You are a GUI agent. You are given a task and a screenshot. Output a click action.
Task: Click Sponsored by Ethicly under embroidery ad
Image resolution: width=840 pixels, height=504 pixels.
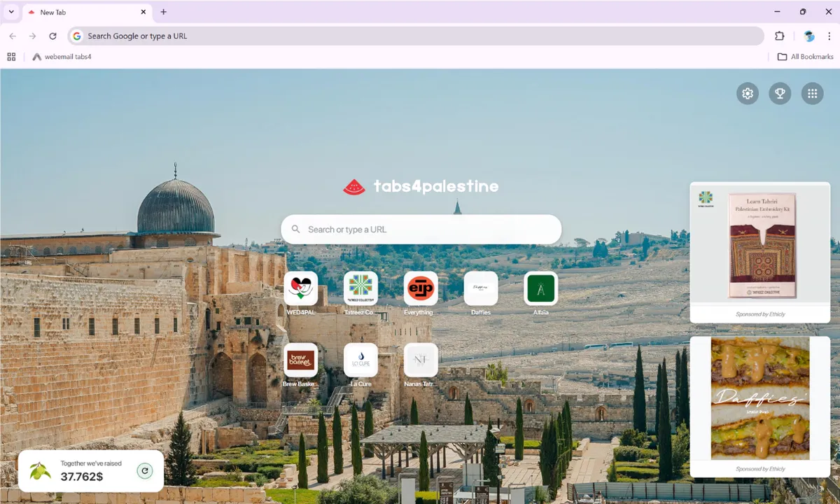coord(760,314)
